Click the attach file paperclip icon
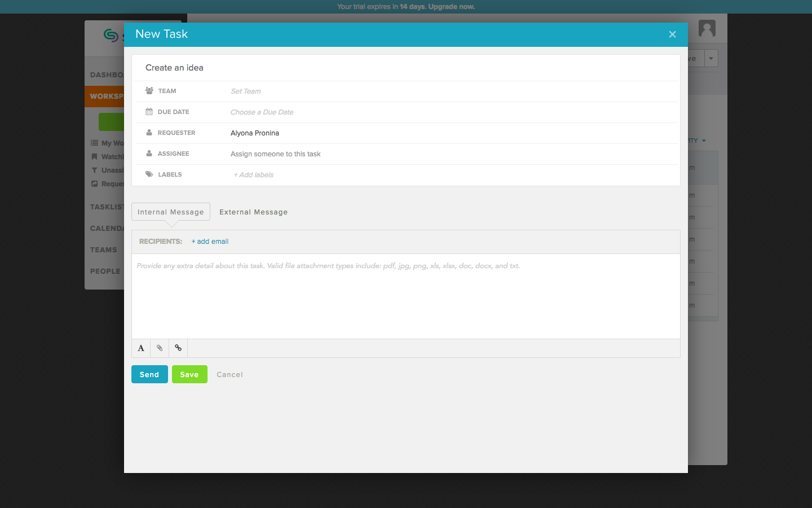This screenshot has height=508, width=812. coord(160,348)
